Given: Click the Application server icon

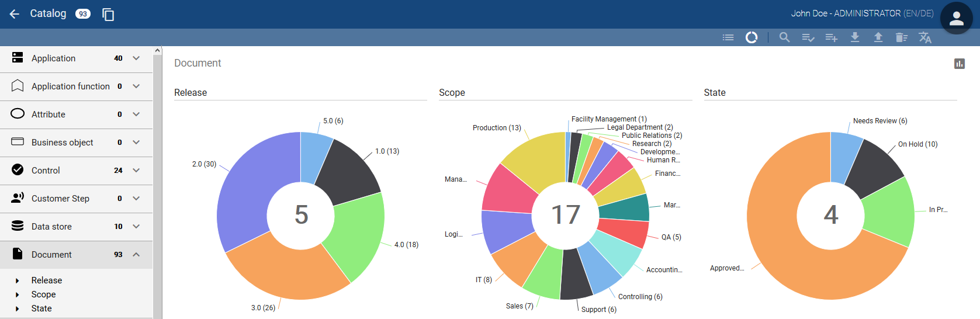Looking at the screenshot, I should click(x=18, y=58).
